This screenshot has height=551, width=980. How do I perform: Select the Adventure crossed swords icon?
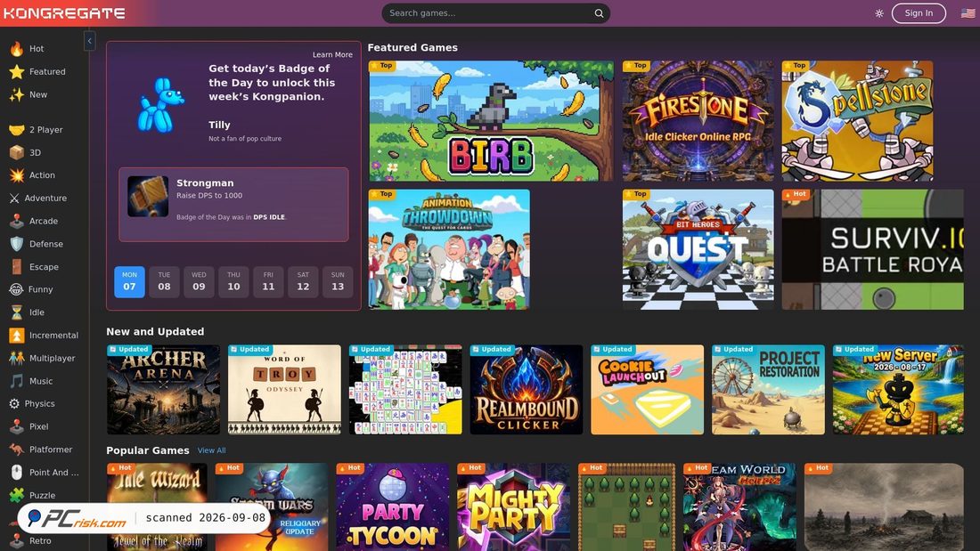click(x=14, y=198)
